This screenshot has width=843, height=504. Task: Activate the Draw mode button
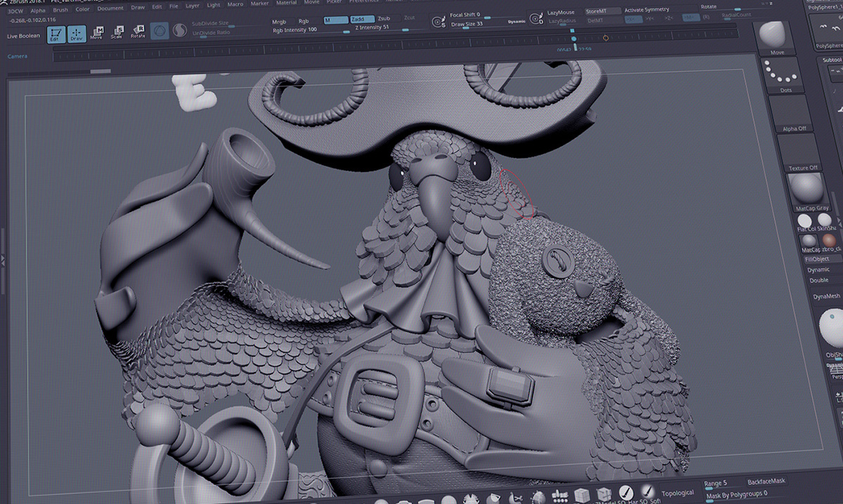click(x=77, y=34)
